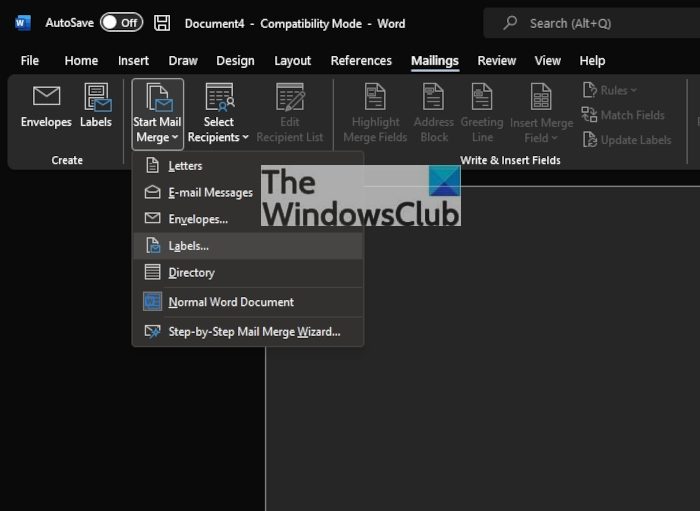Click the Envelopes ribbon icon
This screenshot has height=511, width=700.
pos(46,96)
